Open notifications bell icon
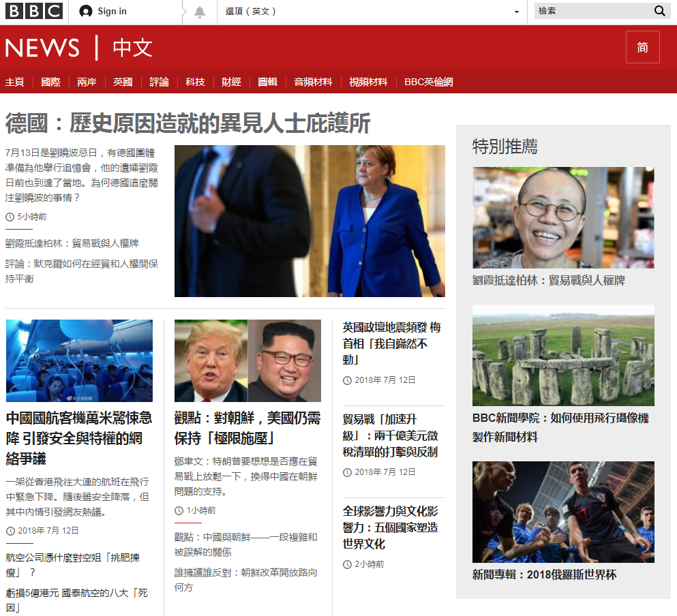 pyautogui.click(x=200, y=12)
